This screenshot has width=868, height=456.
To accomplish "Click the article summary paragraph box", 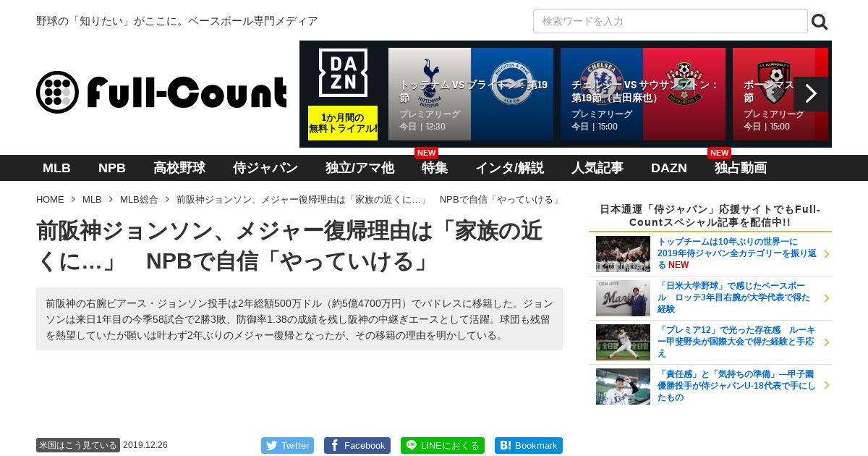I will [x=299, y=319].
